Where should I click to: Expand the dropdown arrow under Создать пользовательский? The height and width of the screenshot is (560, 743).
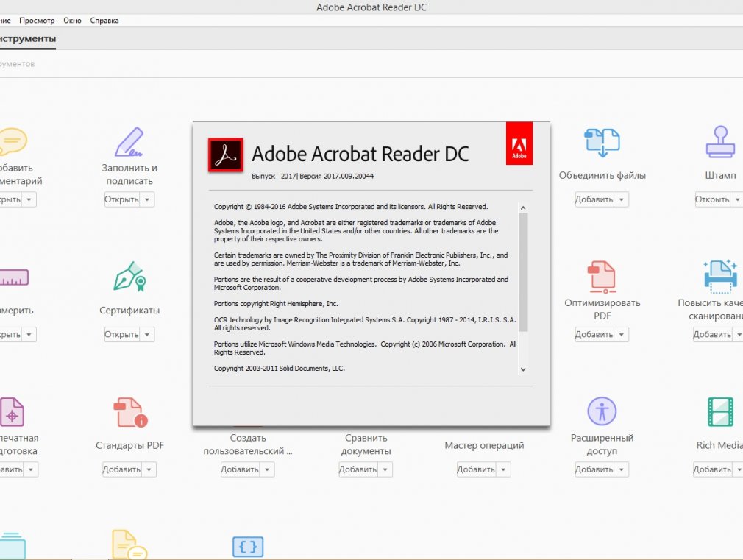[x=267, y=470]
